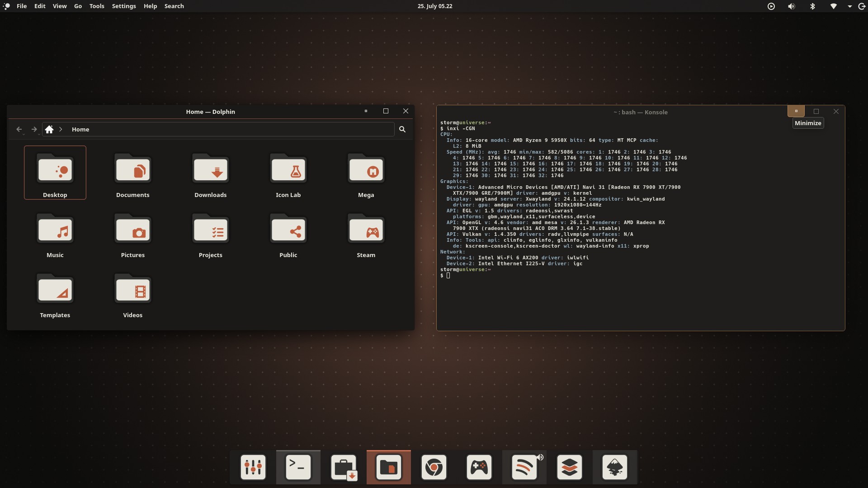Click Dolphin's search magnifier icon

click(x=402, y=129)
